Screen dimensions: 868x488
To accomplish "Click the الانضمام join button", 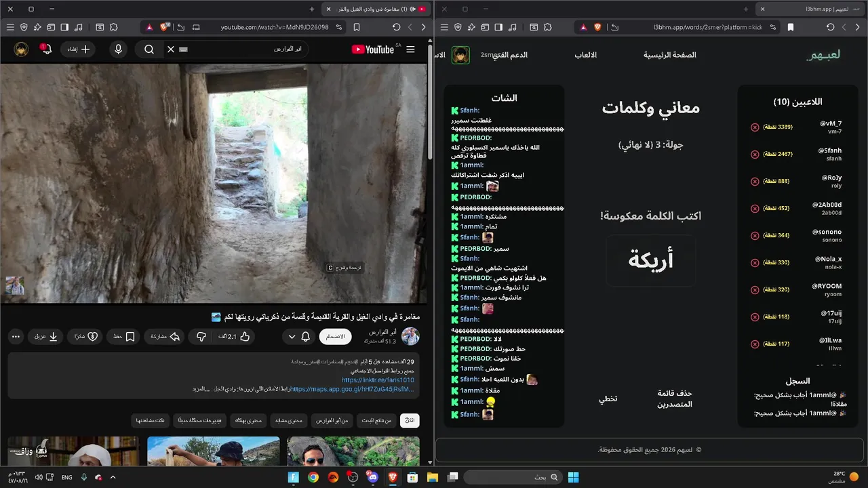I will click(x=335, y=336).
